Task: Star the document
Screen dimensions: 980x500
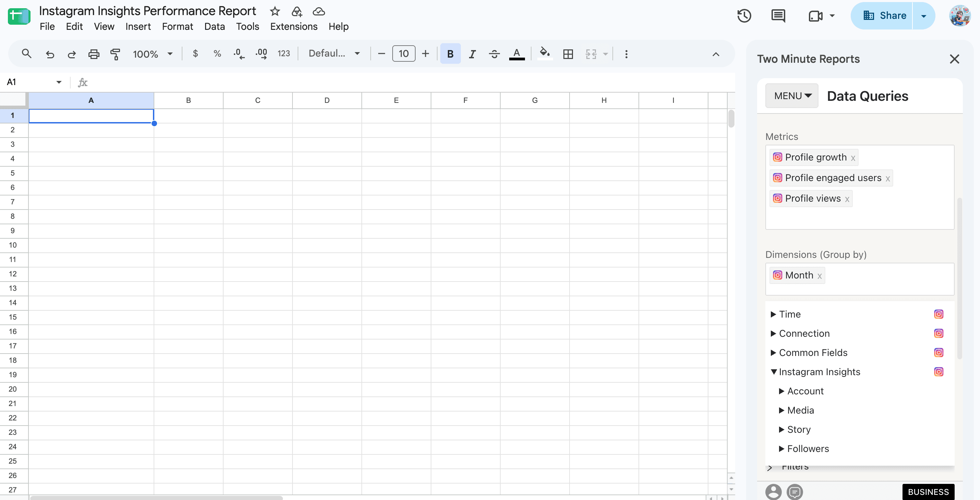Action: [x=275, y=11]
